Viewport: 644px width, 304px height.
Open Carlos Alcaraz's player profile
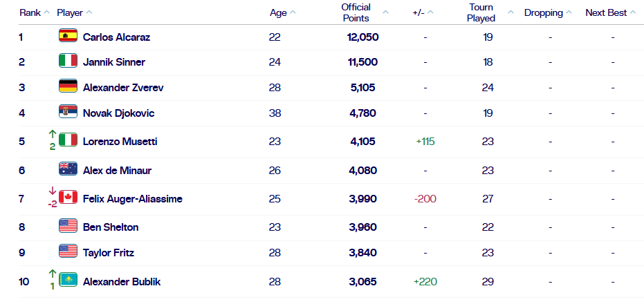point(116,37)
